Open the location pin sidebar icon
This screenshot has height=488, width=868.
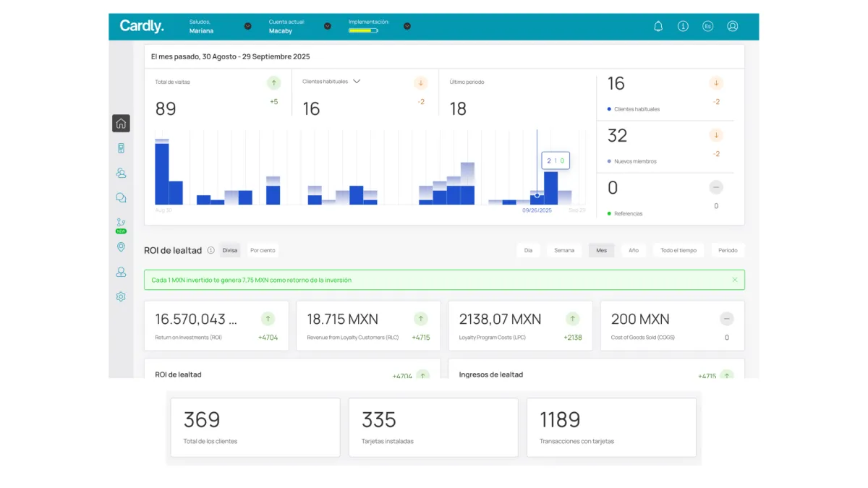tap(121, 247)
